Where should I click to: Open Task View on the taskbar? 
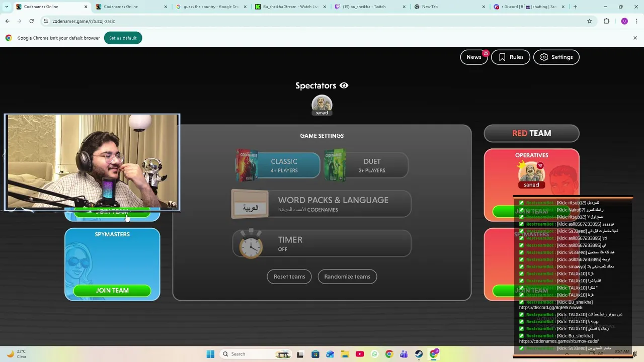tap(300, 354)
